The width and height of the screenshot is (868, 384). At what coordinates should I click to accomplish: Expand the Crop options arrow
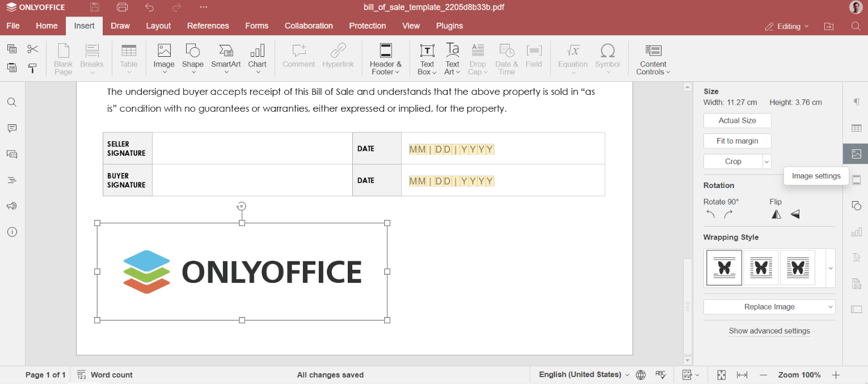pos(767,162)
